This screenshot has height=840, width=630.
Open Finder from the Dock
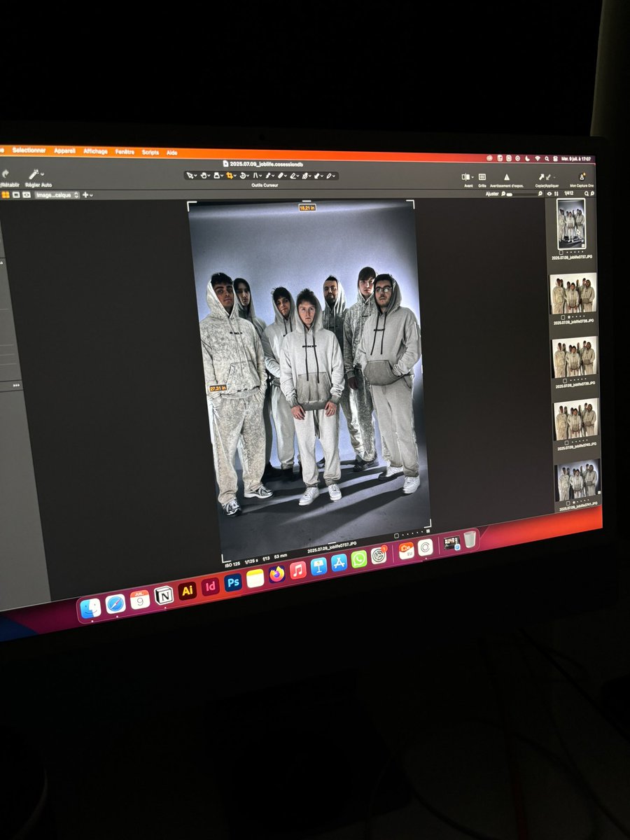pyautogui.click(x=90, y=608)
